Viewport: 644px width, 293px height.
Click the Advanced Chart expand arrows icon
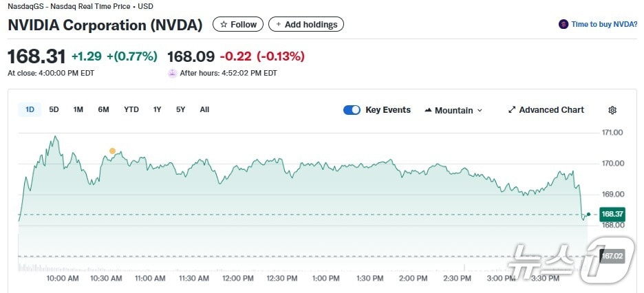pyautogui.click(x=512, y=110)
